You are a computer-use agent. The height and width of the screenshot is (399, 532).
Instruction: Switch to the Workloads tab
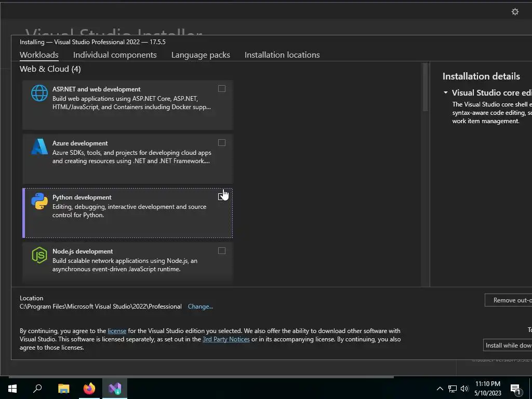39,55
